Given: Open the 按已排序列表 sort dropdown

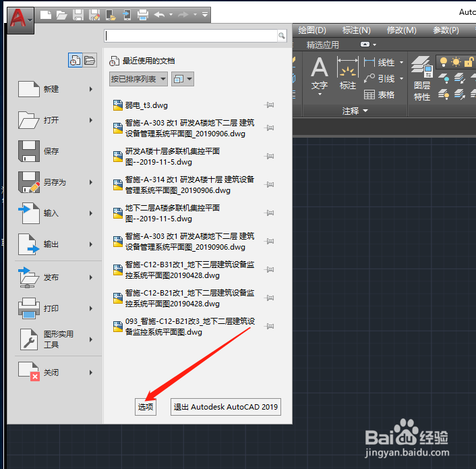Looking at the screenshot, I should [138, 79].
